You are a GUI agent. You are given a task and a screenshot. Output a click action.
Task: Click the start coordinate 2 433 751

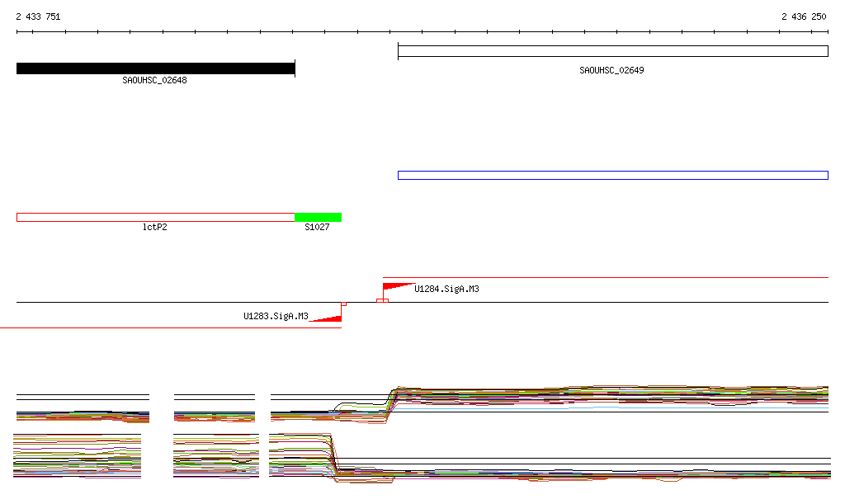tap(38, 16)
